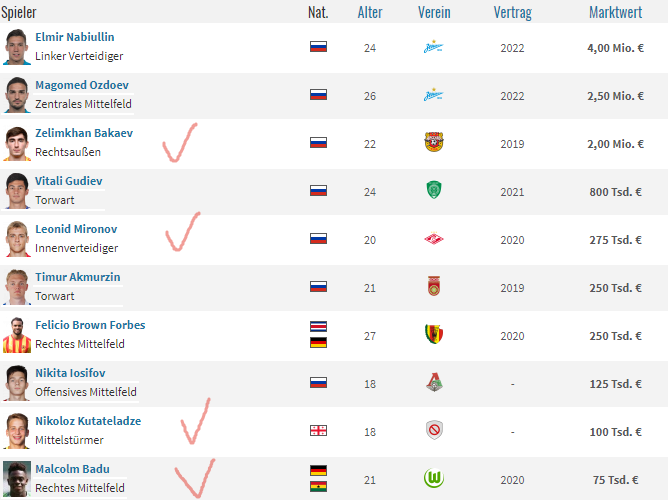Click Felicio Brown Forbes player photo
668x500 pixels.
pyautogui.click(x=17, y=335)
